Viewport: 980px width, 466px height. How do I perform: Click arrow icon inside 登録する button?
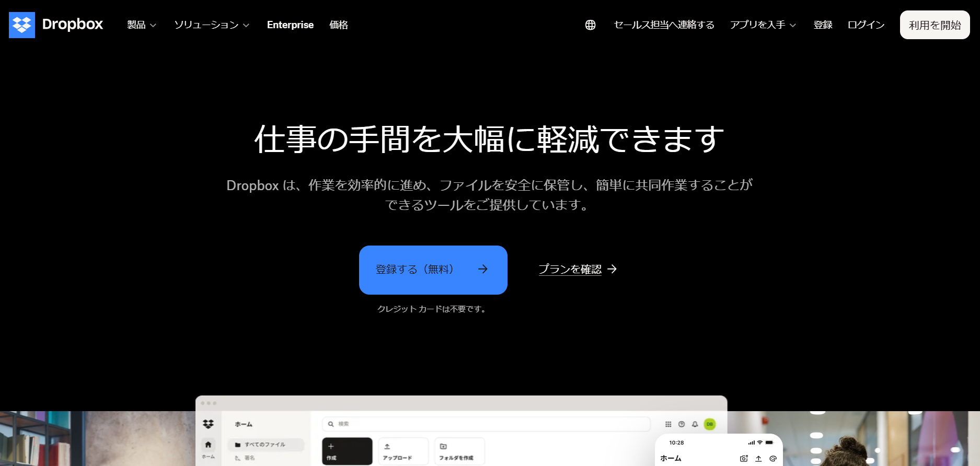pyautogui.click(x=483, y=269)
